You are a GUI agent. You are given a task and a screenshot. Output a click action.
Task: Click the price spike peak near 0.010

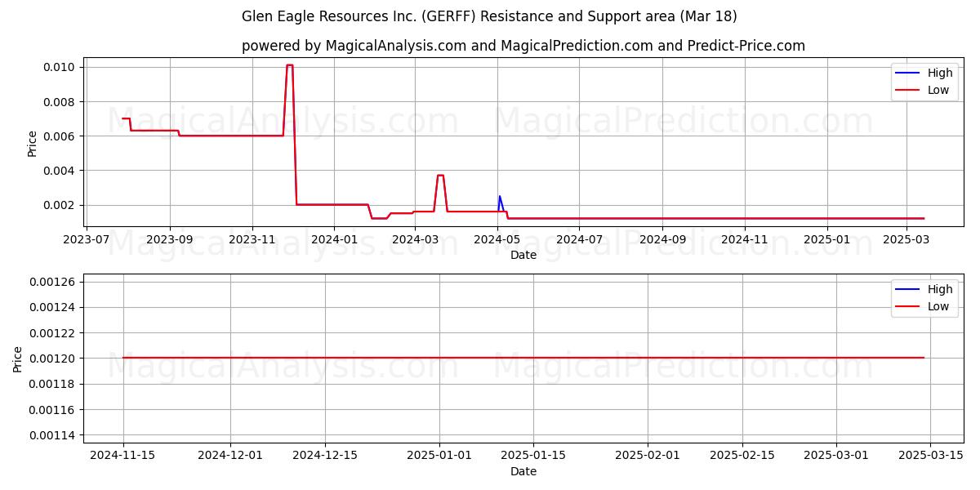pyautogui.click(x=289, y=65)
